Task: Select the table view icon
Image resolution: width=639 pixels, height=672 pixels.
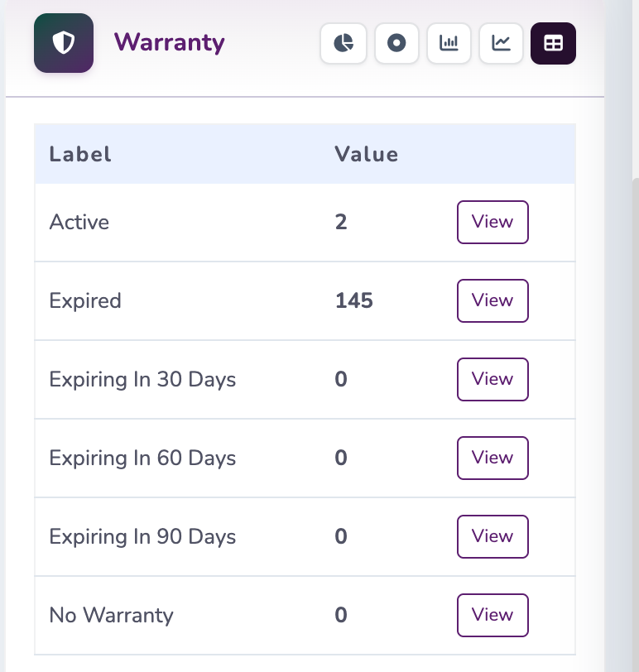Action: point(553,43)
